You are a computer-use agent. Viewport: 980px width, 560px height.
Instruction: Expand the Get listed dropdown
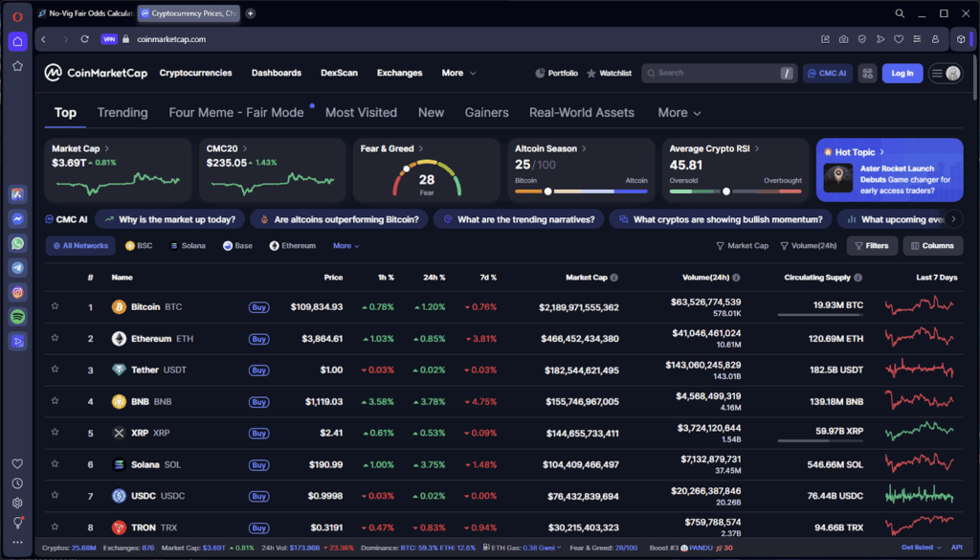tap(922, 548)
